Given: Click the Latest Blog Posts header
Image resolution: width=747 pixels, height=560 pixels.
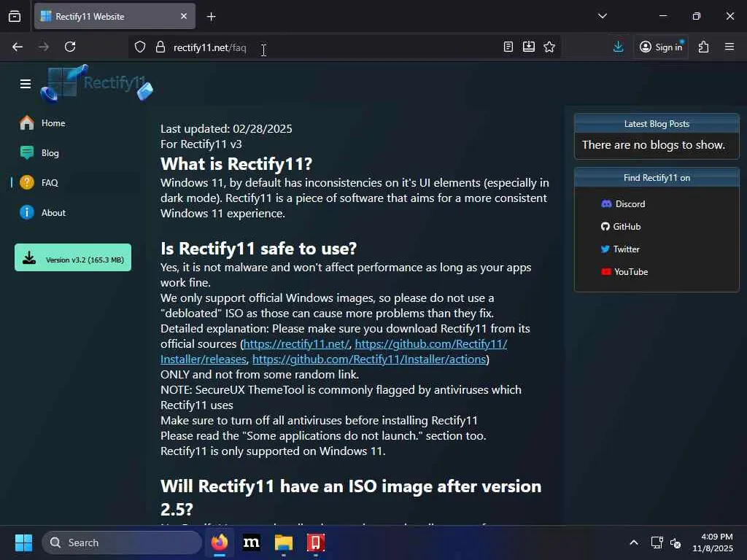Looking at the screenshot, I should (657, 124).
